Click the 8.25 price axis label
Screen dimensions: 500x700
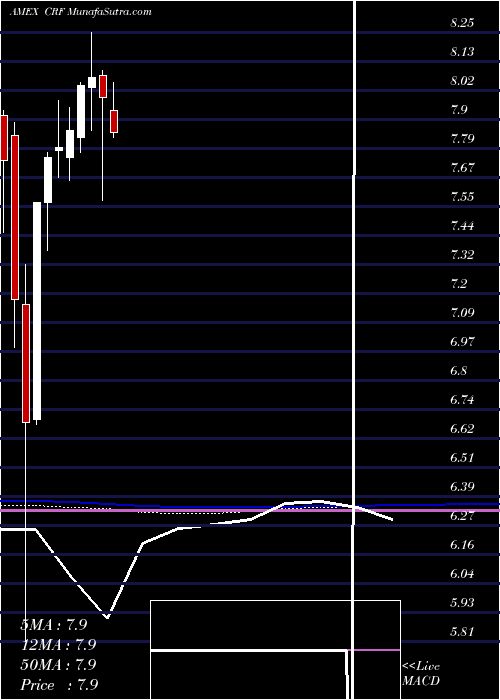[x=462, y=23]
